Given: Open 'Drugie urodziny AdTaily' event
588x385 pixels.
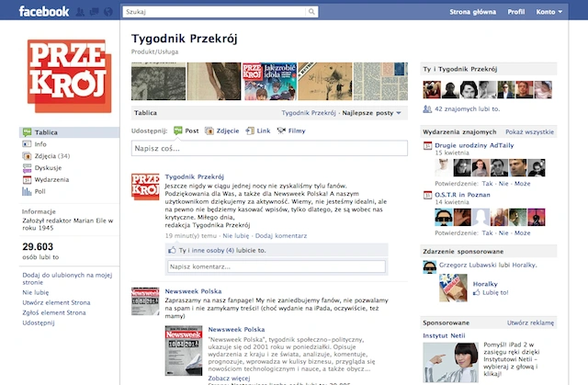Looking at the screenshot, I should click(x=474, y=145).
